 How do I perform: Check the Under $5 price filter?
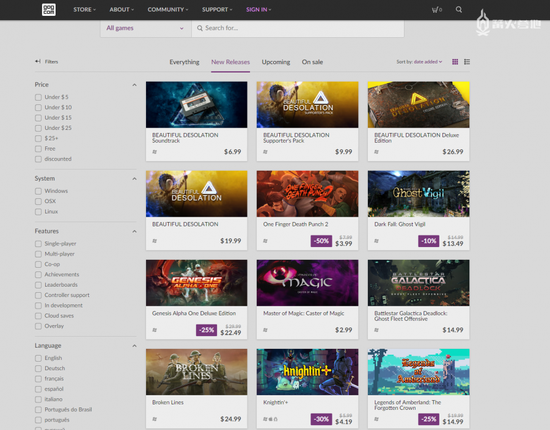point(38,97)
